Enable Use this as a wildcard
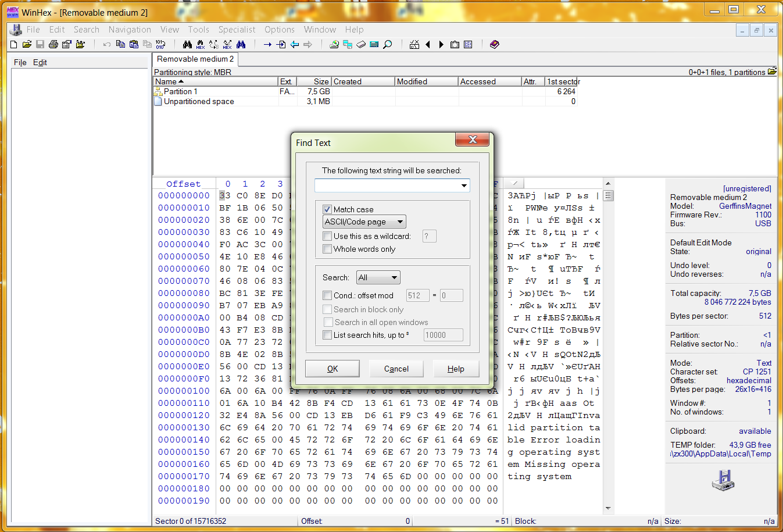Image resolution: width=783 pixels, height=532 pixels. pyautogui.click(x=327, y=236)
